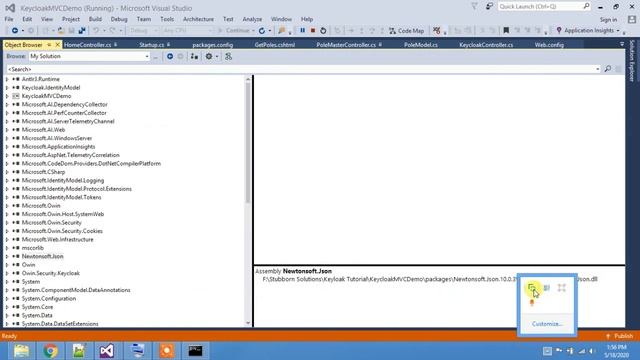
Task: Open File Explorer from the taskbar
Action: coord(21,351)
